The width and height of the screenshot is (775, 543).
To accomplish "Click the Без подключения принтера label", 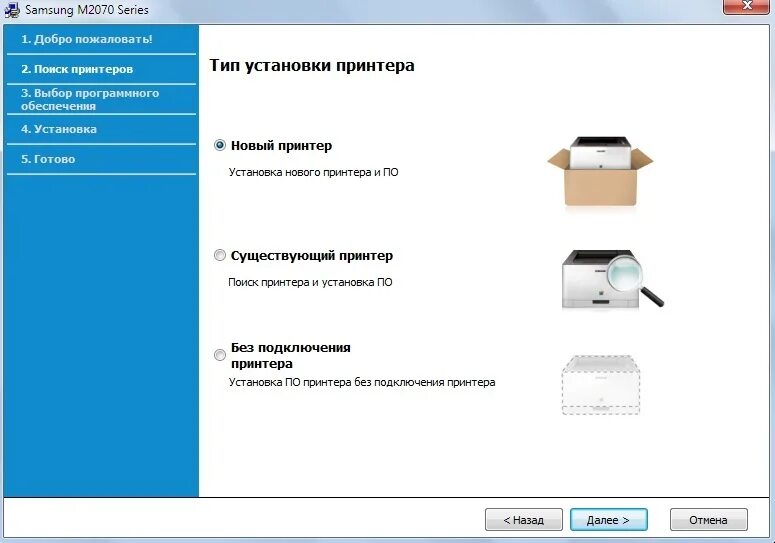I will click(x=291, y=356).
